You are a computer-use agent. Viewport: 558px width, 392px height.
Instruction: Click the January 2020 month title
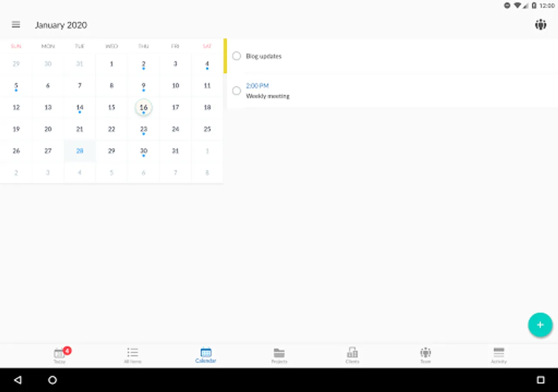click(x=61, y=25)
